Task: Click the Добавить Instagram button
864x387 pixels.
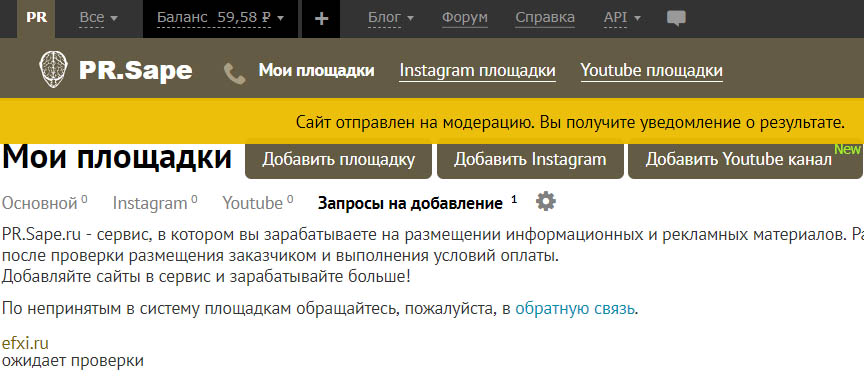Action: 530,160
